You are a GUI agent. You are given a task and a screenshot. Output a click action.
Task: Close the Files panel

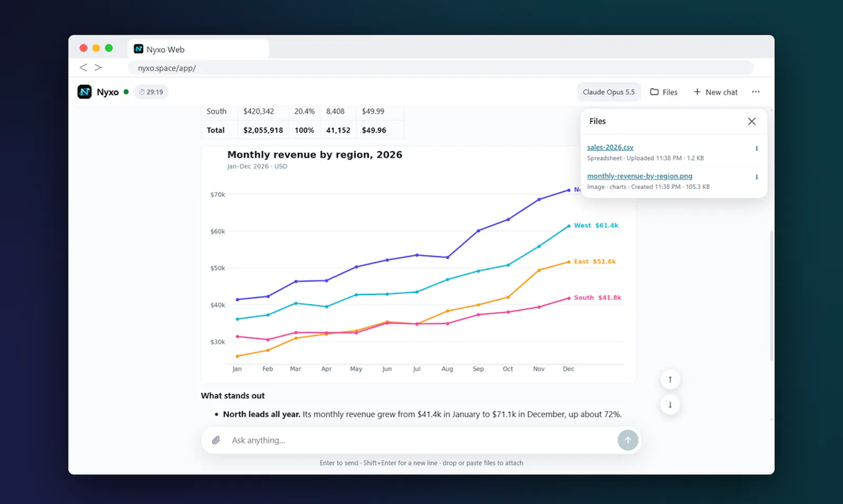click(x=752, y=121)
